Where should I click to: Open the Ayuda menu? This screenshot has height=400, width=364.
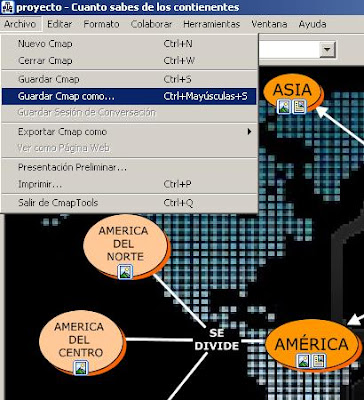tap(312, 24)
